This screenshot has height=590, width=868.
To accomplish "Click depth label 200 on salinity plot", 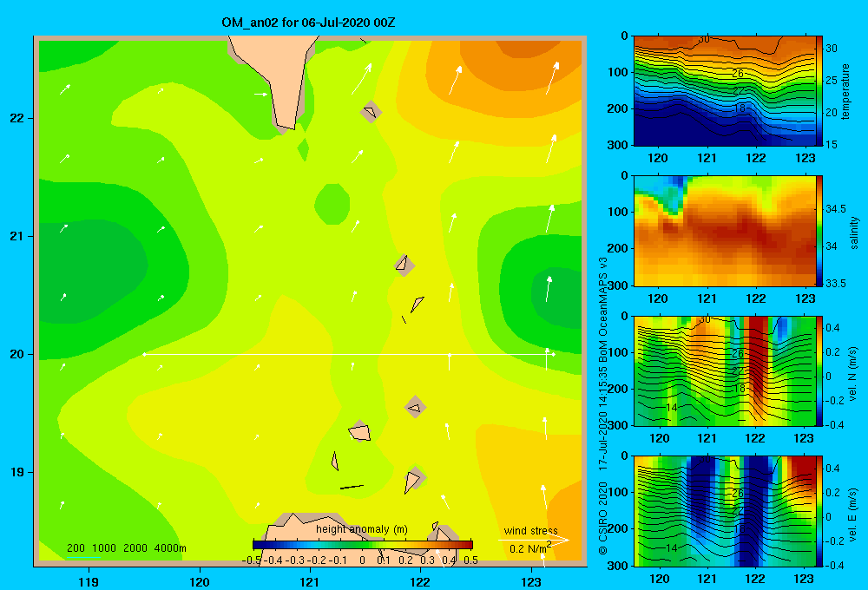I will tap(619, 248).
